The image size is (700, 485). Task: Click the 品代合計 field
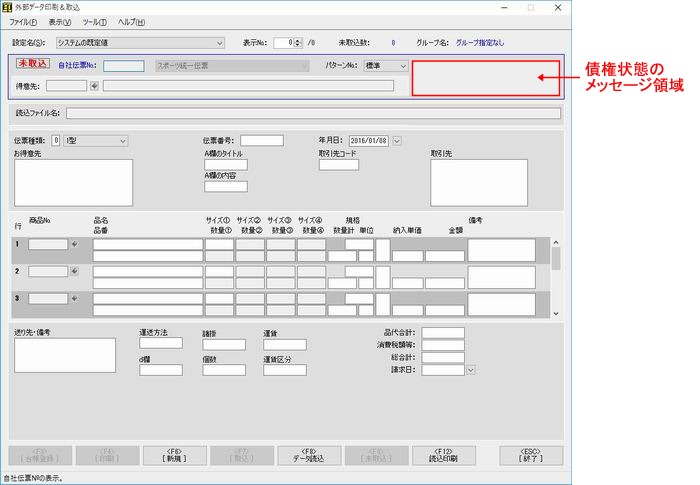click(443, 333)
